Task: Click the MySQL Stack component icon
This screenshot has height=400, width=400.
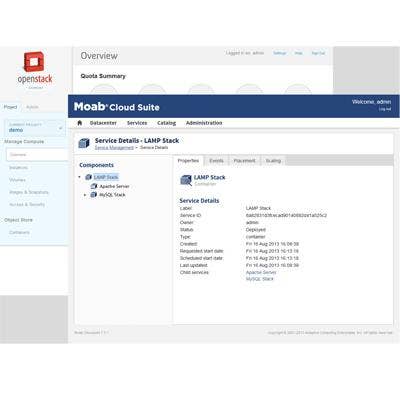Action: pyautogui.click(x=94, y=195)
